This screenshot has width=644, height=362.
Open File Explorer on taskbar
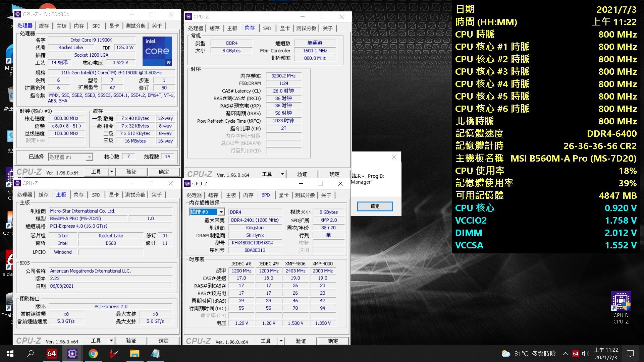point(135,354)
